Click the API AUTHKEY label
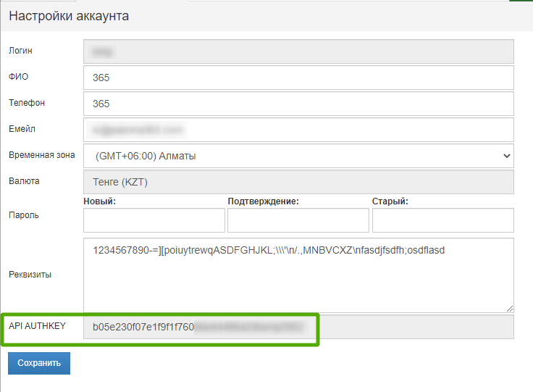 (37, 326)
